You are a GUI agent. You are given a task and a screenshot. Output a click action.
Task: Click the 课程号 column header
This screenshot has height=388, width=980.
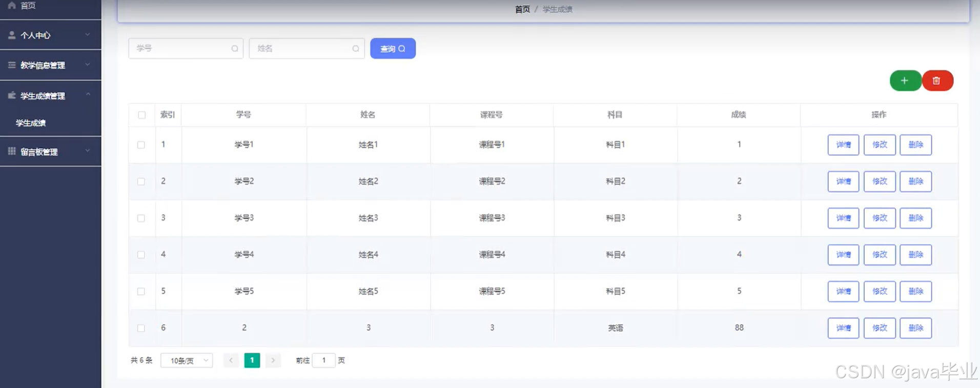pyautogui.click(x=492, y=115)
